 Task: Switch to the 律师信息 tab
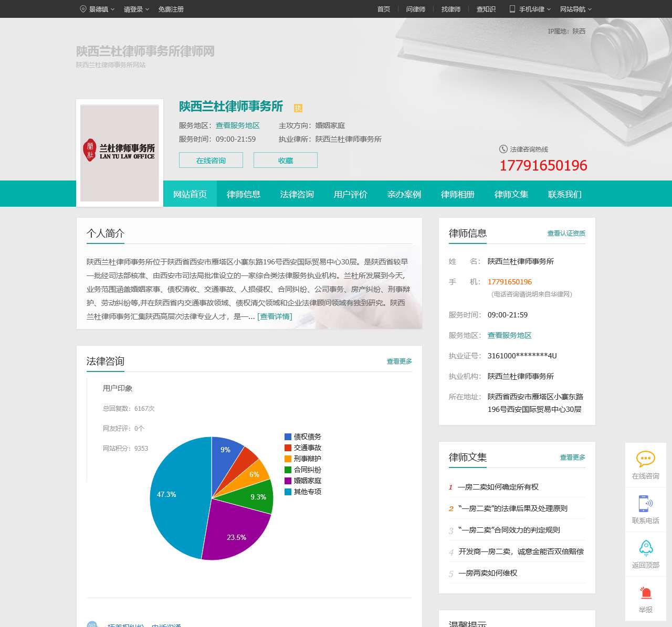pos(244,194)
